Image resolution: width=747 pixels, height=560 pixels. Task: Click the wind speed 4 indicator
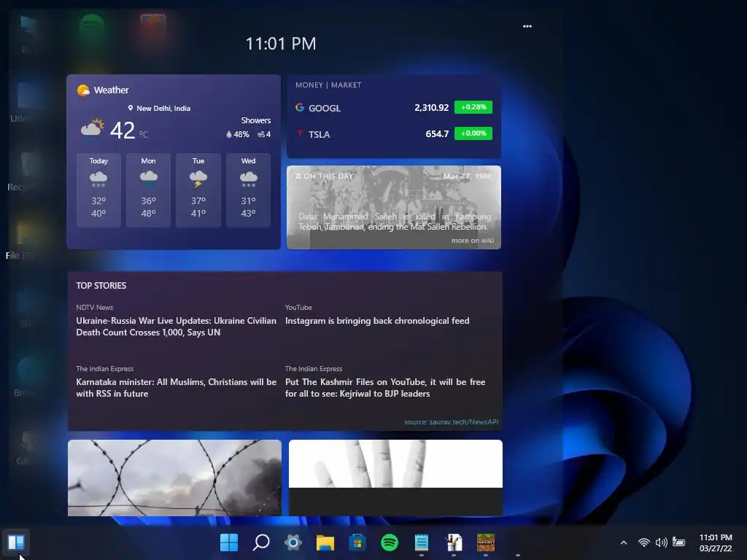pos(264,134)
